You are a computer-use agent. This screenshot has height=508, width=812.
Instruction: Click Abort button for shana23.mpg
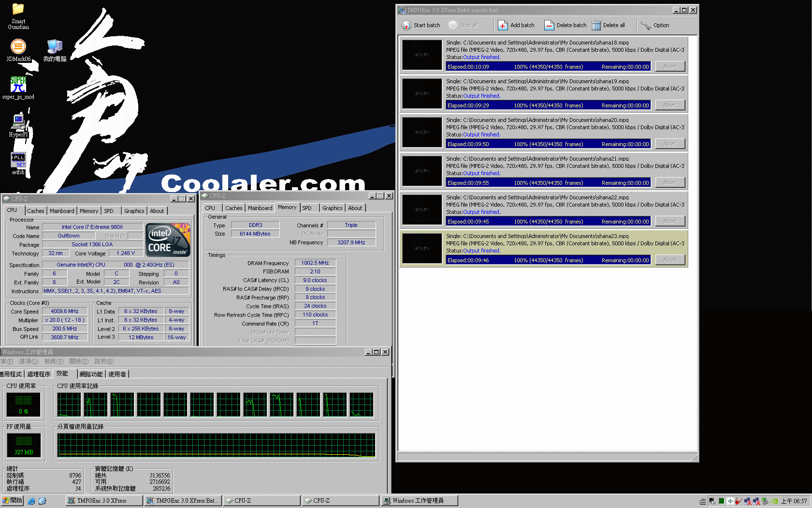670,260
